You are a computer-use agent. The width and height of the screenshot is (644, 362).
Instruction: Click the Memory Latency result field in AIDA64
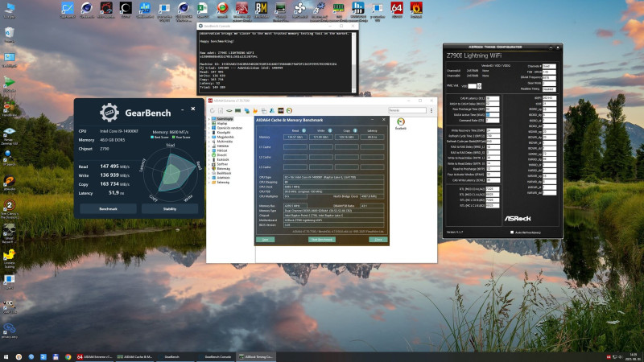point(372,137)
